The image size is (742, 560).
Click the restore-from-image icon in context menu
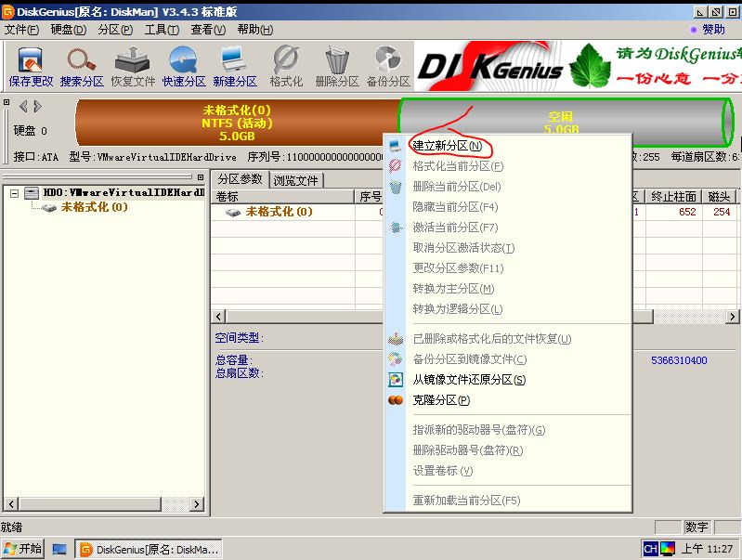[x=396, y=380]
